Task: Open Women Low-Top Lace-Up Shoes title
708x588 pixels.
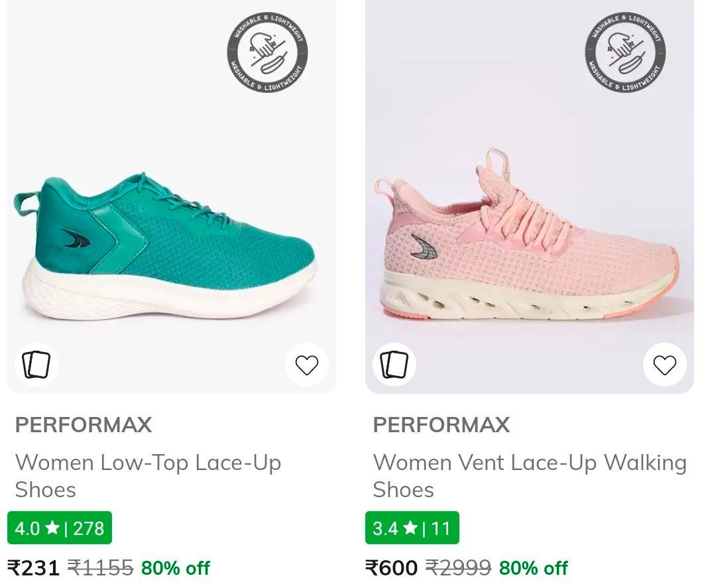Action: tap(148, 476)
